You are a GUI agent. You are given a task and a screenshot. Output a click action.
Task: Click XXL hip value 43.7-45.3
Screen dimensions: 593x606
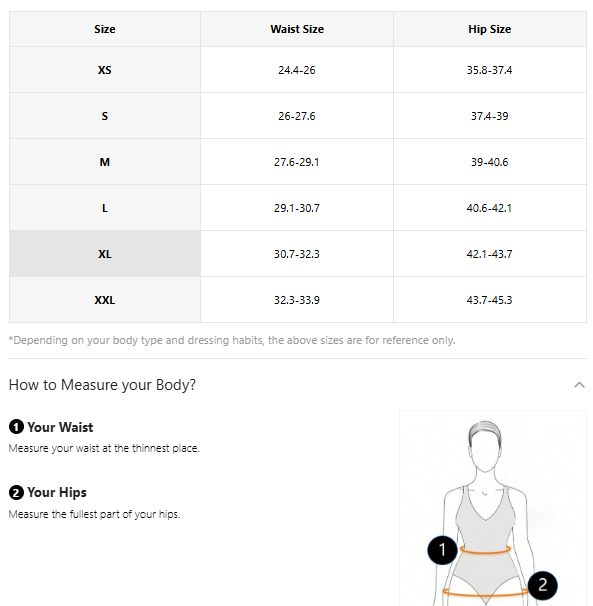489,300
